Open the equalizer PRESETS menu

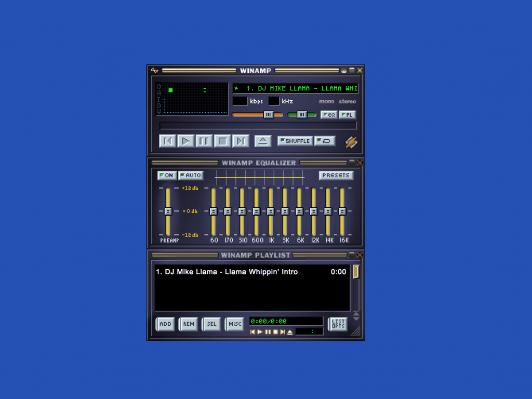pos(336,176)
